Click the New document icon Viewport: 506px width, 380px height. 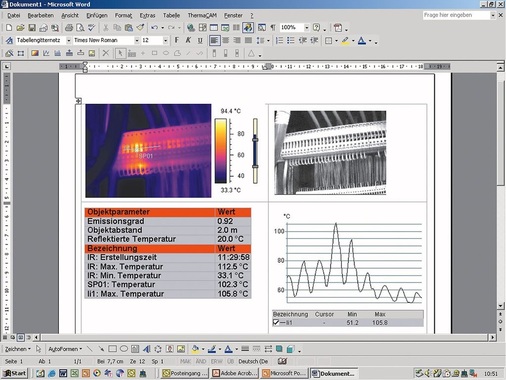pos(9,28)
